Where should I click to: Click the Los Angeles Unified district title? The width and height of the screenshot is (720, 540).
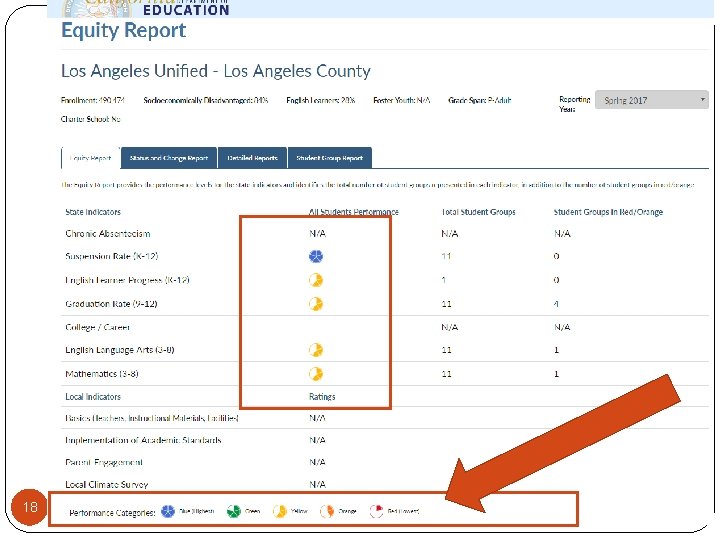coord(216,71)
